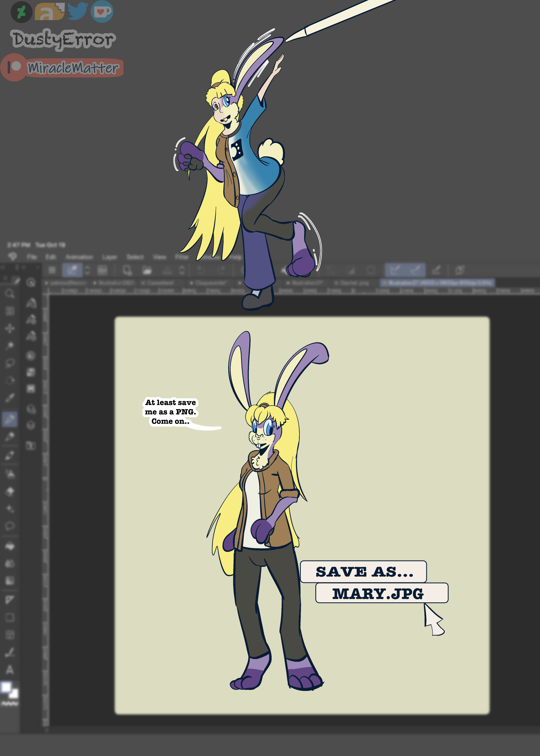Image resolution: width=540 pixels, height=756 pixels.
Task: Select the Zoom magnifier tool
Action: pos(10,294)
